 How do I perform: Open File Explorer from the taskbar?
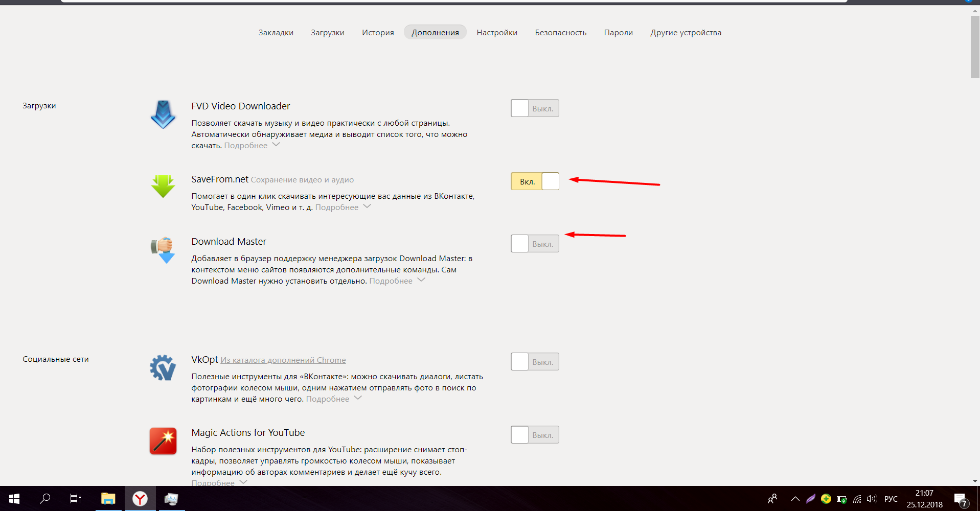[108, 499]
